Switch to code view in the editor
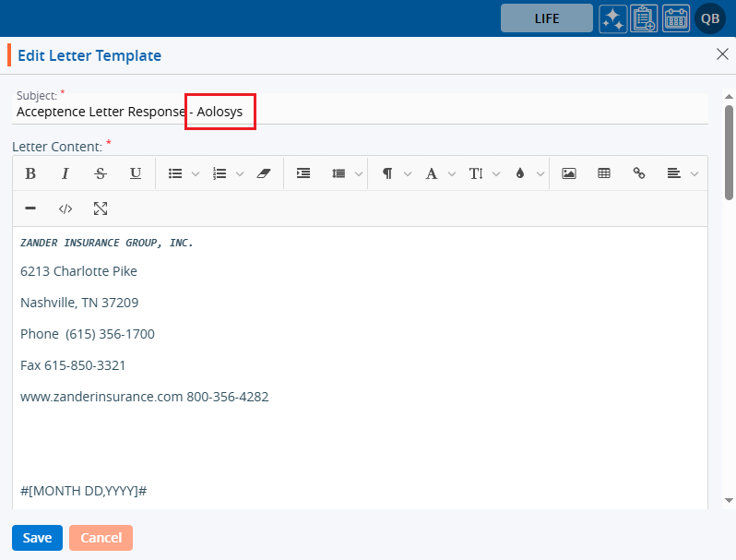The width and height of the screenshot is (736, 560). tap(65, 209)
